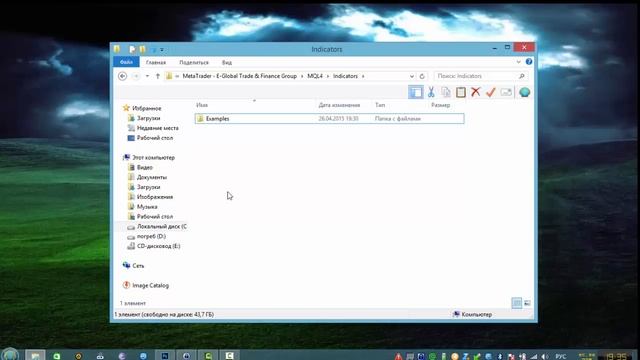Switch to Large icons view

[x=527, y=303]
